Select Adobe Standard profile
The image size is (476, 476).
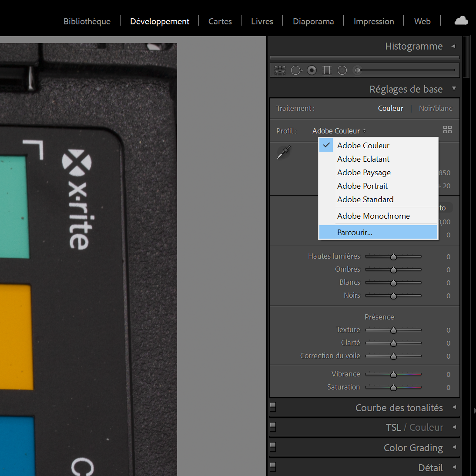(378, 200)
